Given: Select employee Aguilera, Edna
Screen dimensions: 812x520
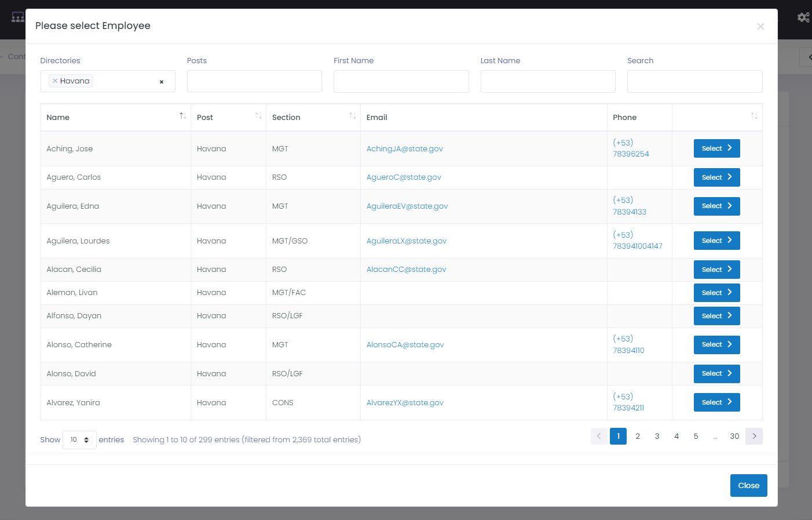Looking at the screenshot, I should point(717,206).
